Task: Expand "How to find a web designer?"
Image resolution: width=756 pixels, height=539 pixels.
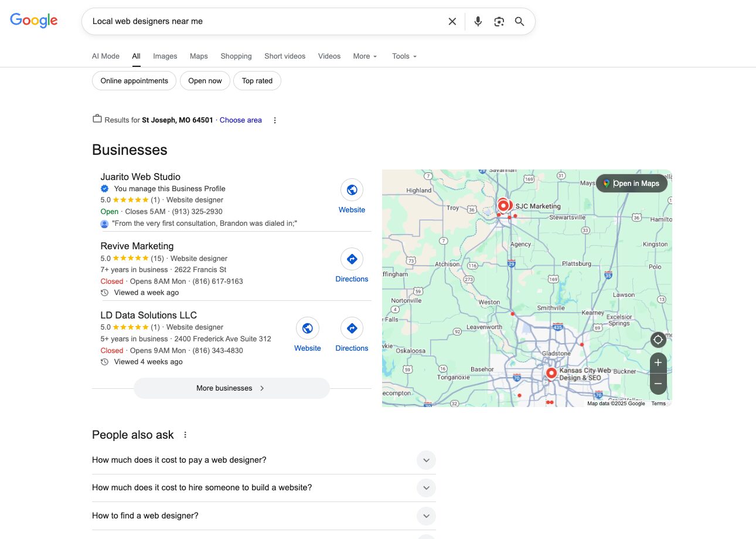Action: pos(426,516)
